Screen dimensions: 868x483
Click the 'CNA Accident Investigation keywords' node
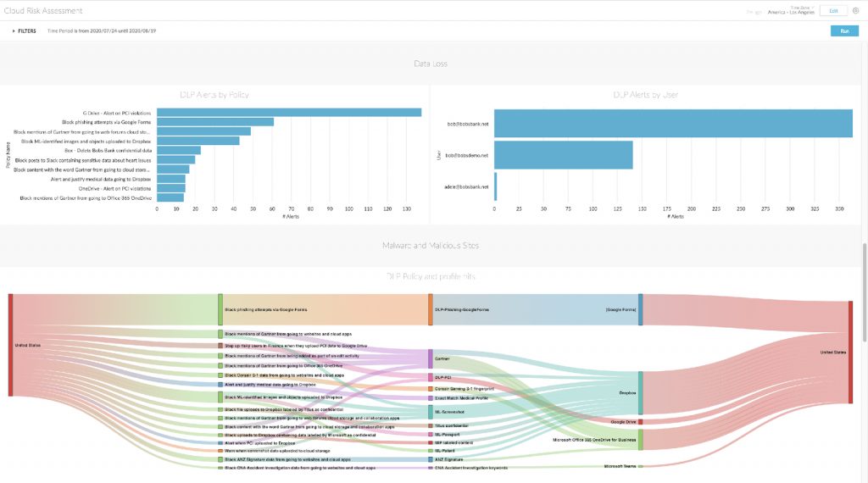[431, 468]
